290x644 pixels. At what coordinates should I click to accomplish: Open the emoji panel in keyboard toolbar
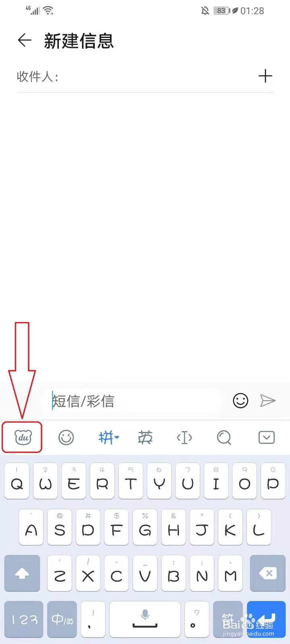66,438
